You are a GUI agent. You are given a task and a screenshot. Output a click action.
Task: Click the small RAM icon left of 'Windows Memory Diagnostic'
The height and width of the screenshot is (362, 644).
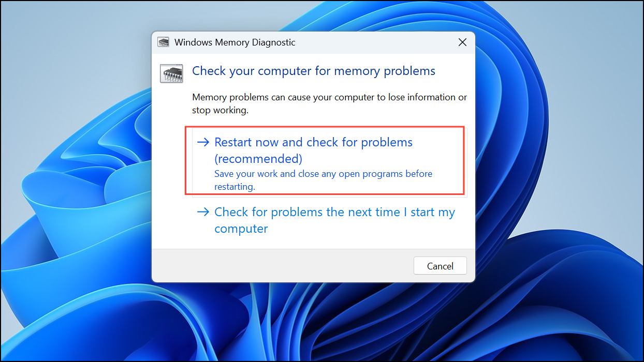(163, 42)
